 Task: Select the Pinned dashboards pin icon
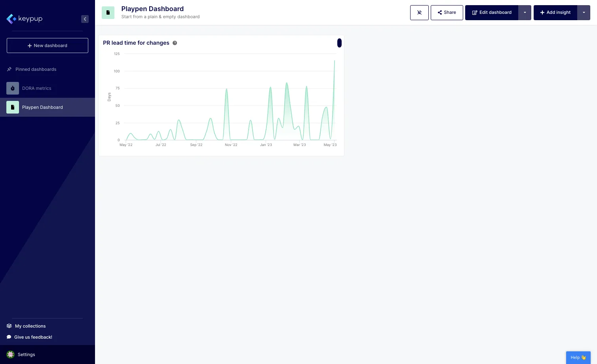9,69
